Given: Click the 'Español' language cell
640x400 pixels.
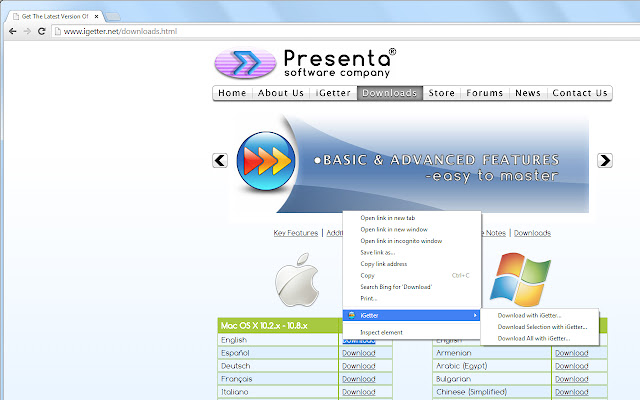Looking at the screenshot, I should coord(278,353).
